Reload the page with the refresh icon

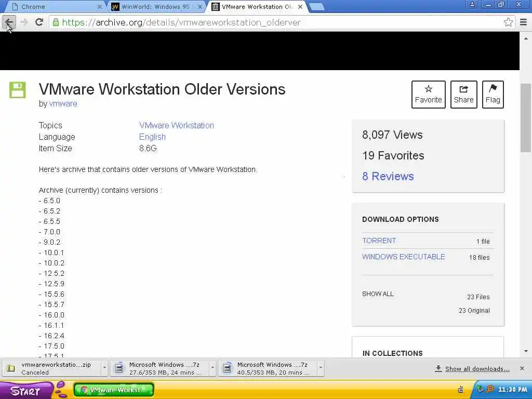[39, 22]
